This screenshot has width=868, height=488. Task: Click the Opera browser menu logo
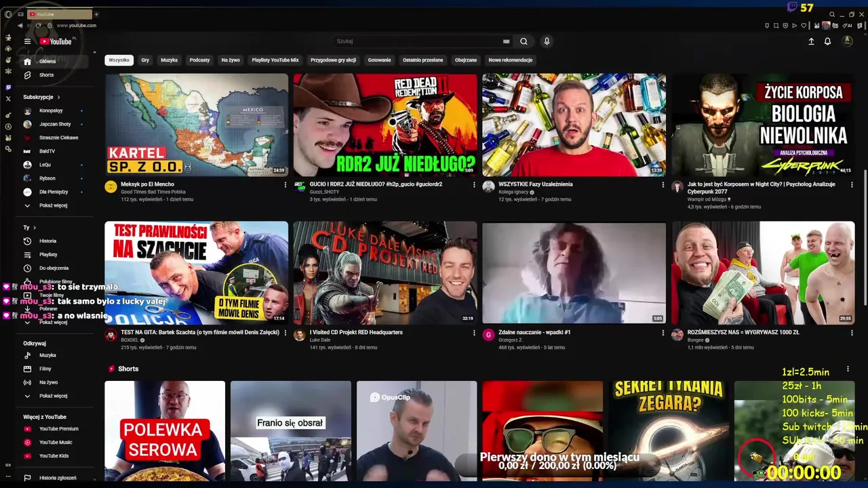(8, 14)
